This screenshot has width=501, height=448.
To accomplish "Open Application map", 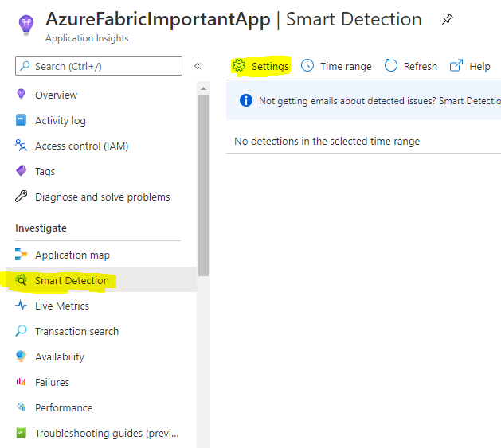I will (101, 255).
